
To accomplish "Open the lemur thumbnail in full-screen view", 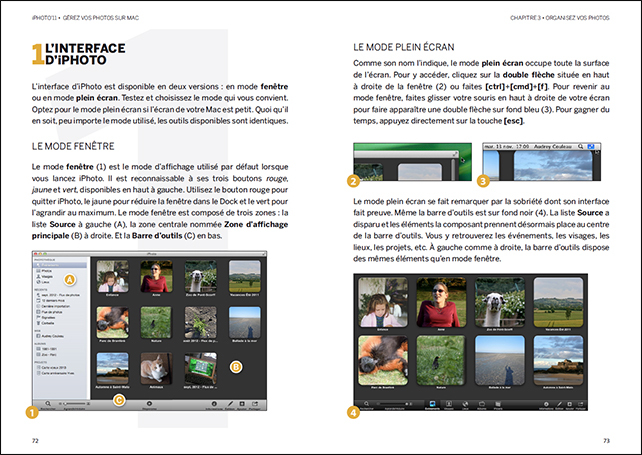I will tap(383, 360).
